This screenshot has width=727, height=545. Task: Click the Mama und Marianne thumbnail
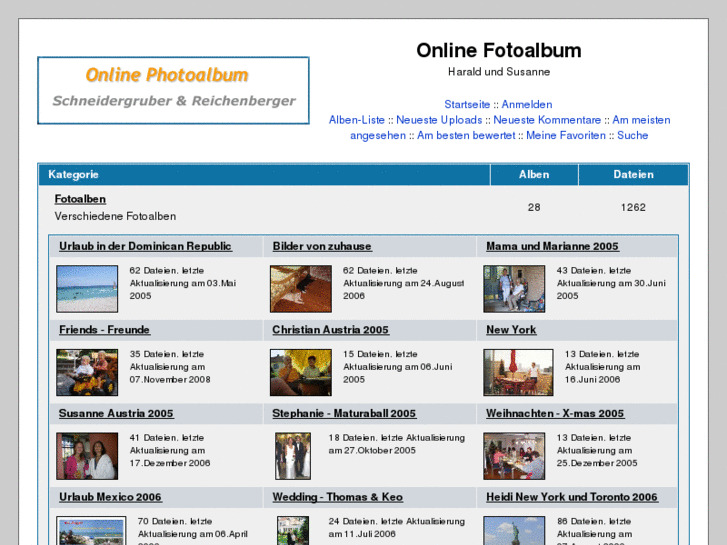click(514, 289)
